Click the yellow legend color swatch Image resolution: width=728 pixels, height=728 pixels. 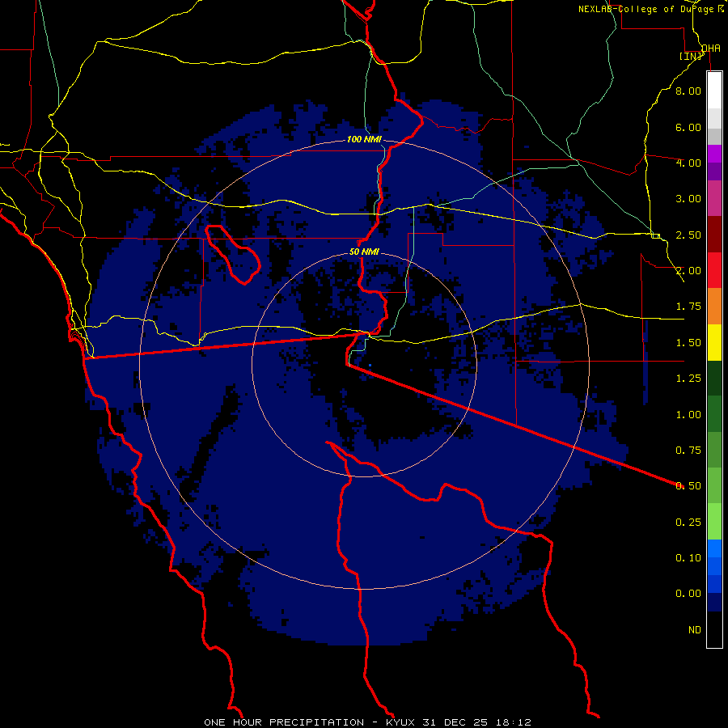(714, 342)
